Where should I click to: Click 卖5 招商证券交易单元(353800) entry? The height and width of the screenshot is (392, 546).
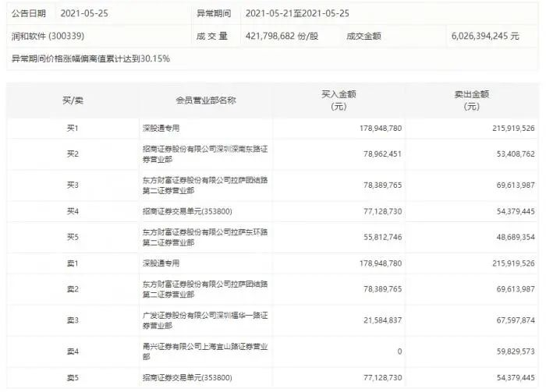(187, 377)
